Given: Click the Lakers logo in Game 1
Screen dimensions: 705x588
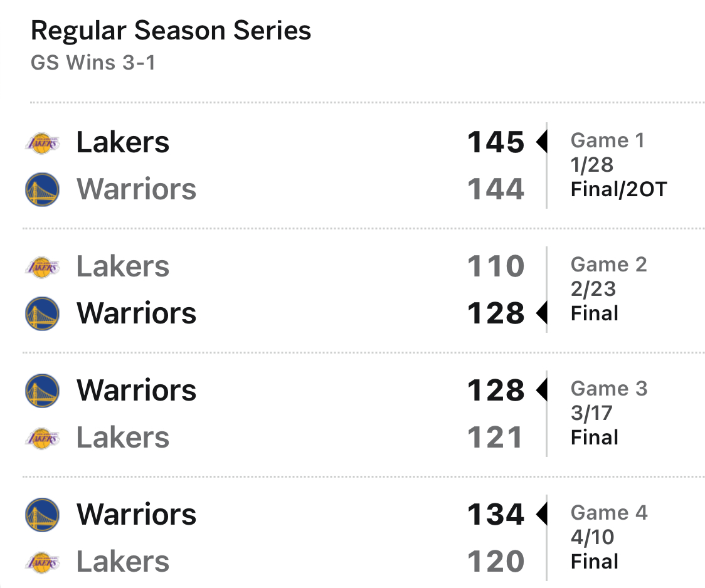Looking at the screenshot, I should pos(42,143).
